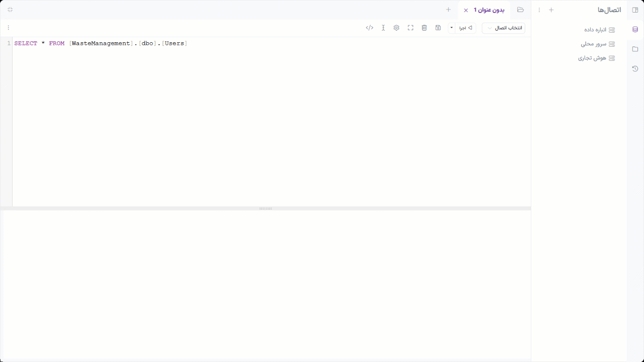The width and height of the screenshot is (644, 362).
Task: Open connections panel more options menu
Action: point(539,10)
